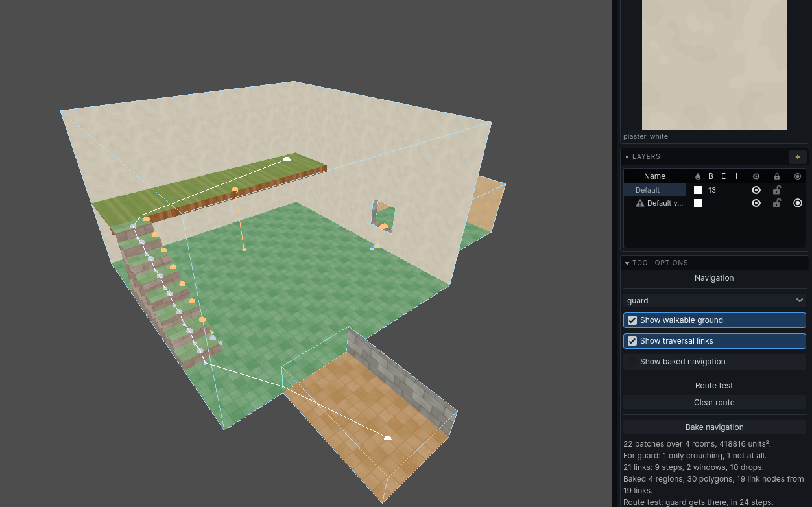This screenshot has height=507, width=812.
Task: Click the warning icon beside Default v... layer
Action: (640, 203)
